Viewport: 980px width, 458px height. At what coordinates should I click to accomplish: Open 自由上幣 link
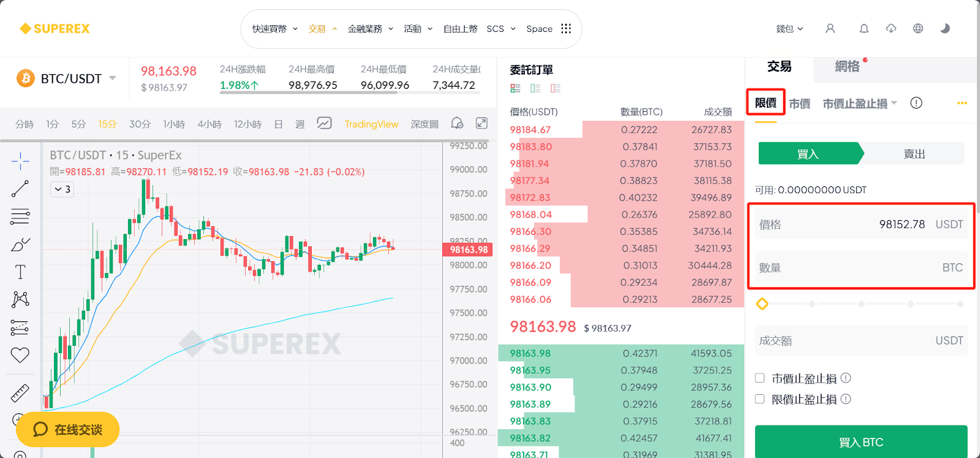(460, 29)
